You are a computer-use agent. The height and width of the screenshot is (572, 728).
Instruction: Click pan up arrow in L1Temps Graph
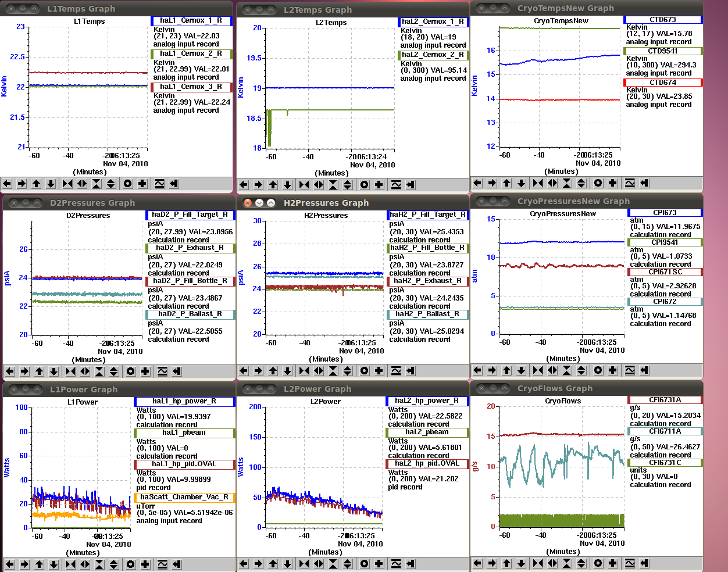pyautogui.click(x=37, y=184)
